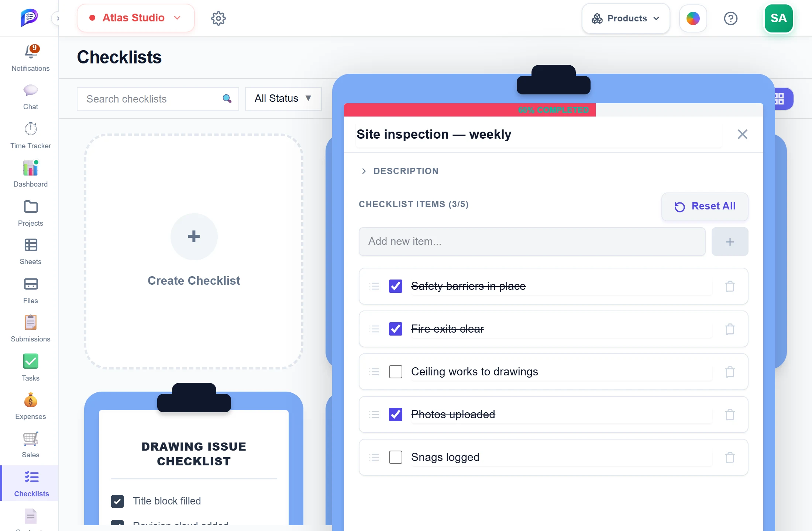Screen dimensions: 812x531
Task: Open the Projects folder icon
Action: pyautogui.click(x=31, y=207)
